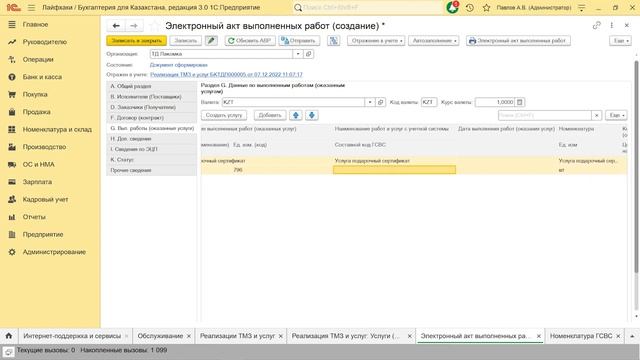Click the Записать button
Image resolution: width=640 pixels, height=360 pixels.
[x=185, y=41]
